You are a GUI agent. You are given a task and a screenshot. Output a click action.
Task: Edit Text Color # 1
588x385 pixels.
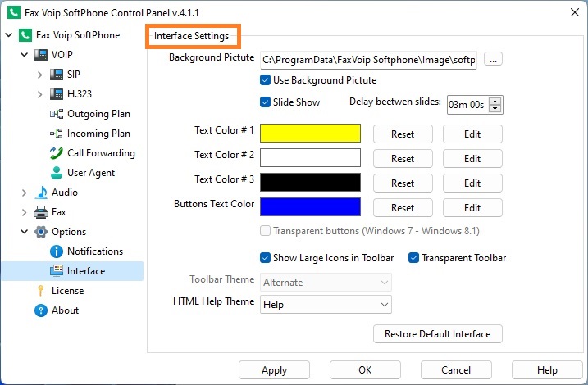(x=472, y=134)
